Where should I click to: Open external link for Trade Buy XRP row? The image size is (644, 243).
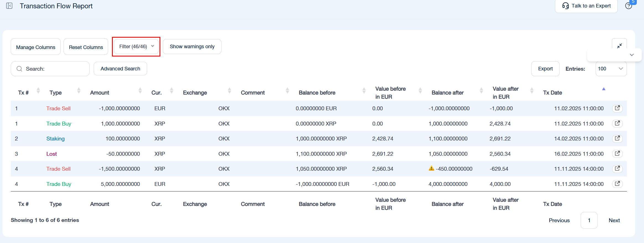[x=617, y=123]
